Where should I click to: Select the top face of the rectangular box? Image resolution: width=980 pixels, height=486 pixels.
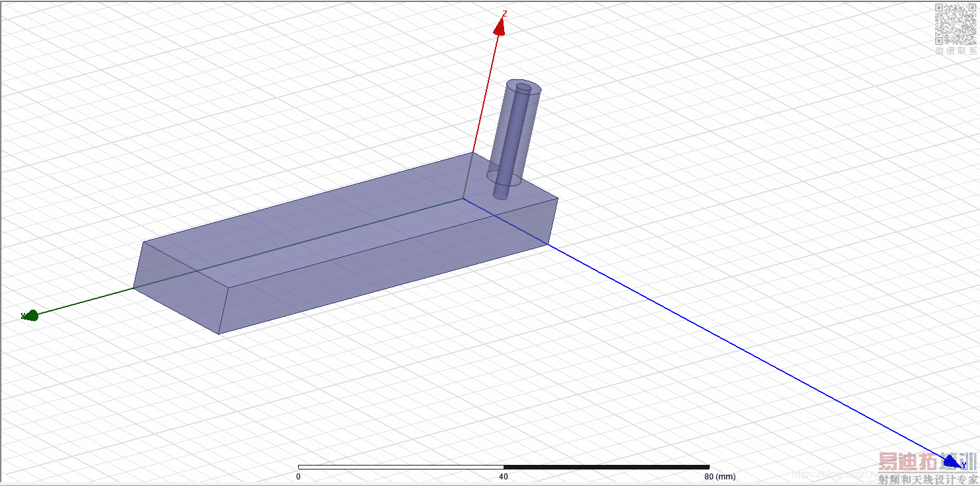pyautogui.click(x=350, y=221)
